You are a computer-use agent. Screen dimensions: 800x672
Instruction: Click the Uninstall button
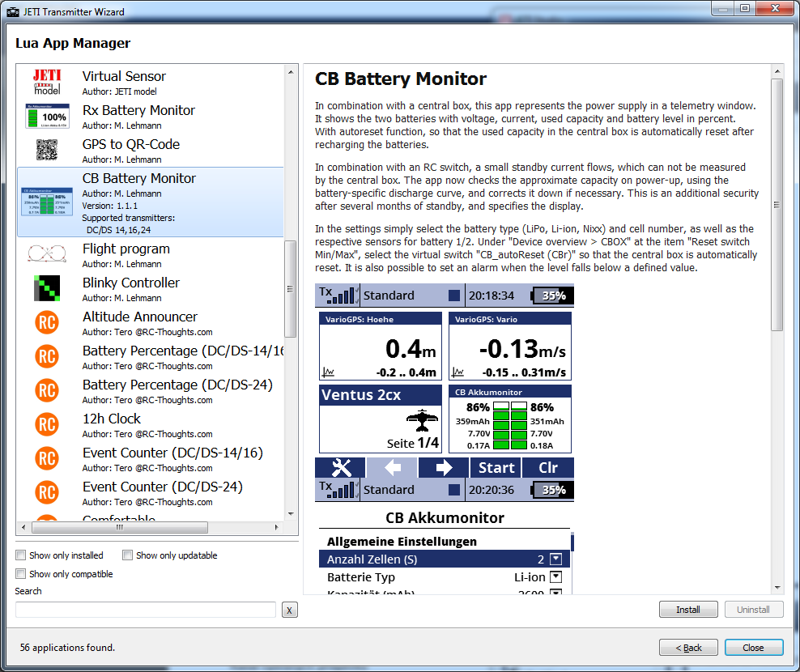(754, 609)
